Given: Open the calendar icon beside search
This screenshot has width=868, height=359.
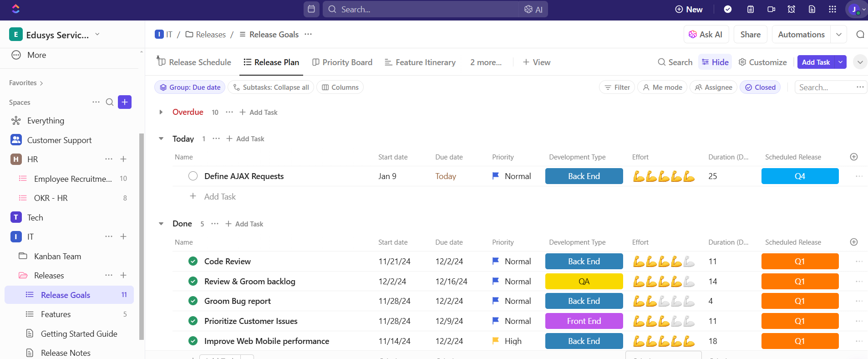Looking at the screenshot, I should click(311, 9).
